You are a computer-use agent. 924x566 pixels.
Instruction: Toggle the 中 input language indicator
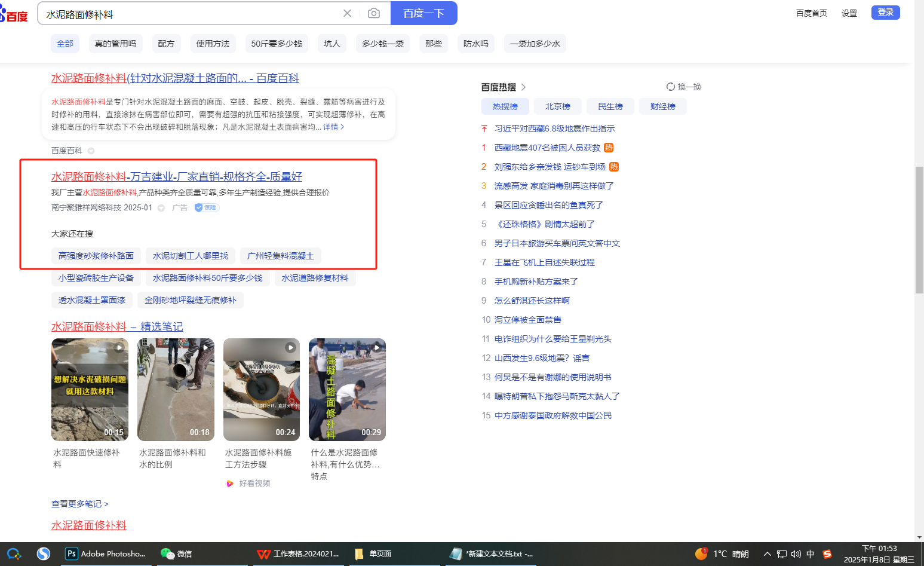click(811, 554)
